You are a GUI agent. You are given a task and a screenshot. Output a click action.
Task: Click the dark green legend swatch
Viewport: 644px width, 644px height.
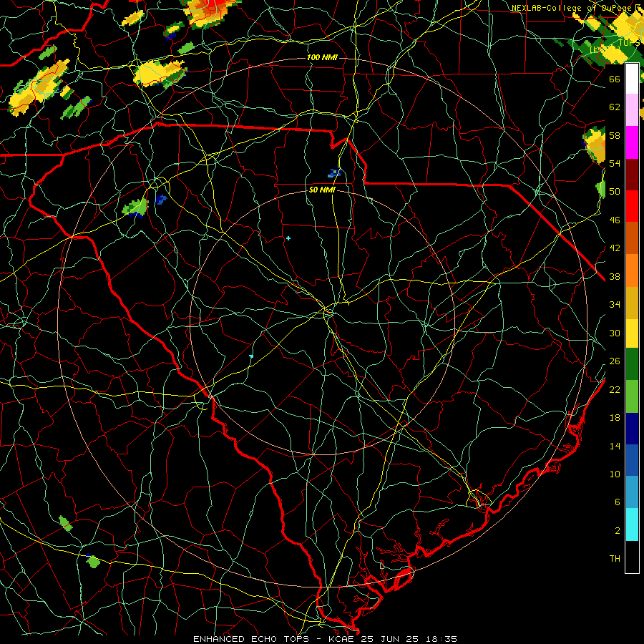(x=632, y=364)
